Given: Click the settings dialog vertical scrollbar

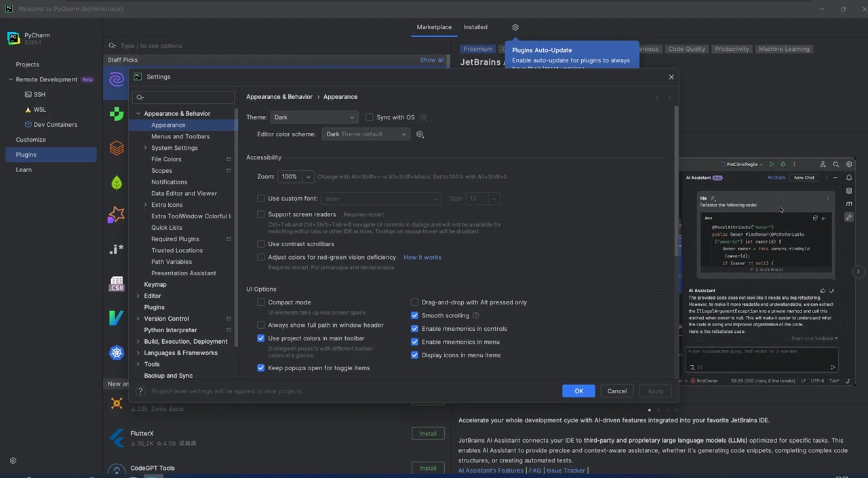Looking at the screenshot, I should click(675, 183).
